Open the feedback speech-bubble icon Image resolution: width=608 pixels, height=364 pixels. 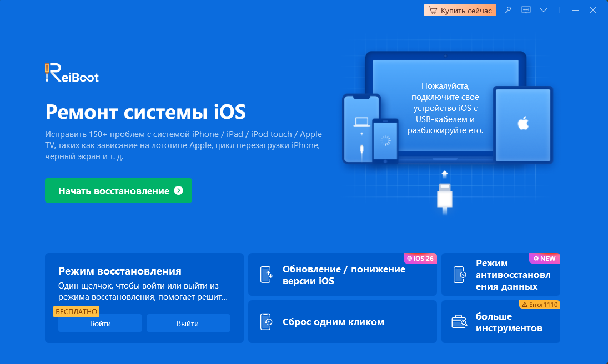(526, 10)
